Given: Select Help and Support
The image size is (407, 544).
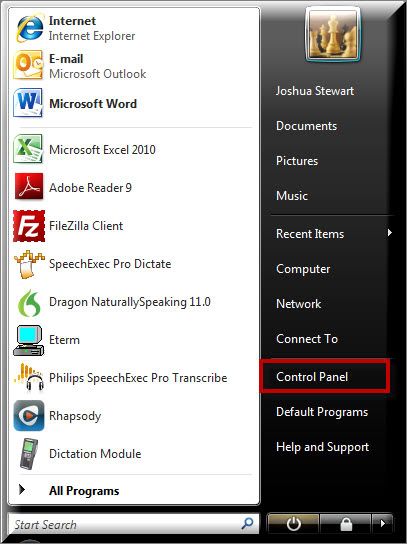Looking at the screenshot, I should [322, 447].
